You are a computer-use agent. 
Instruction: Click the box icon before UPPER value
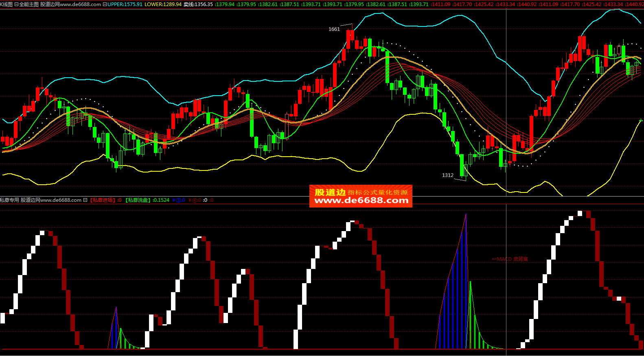[105, 4]
